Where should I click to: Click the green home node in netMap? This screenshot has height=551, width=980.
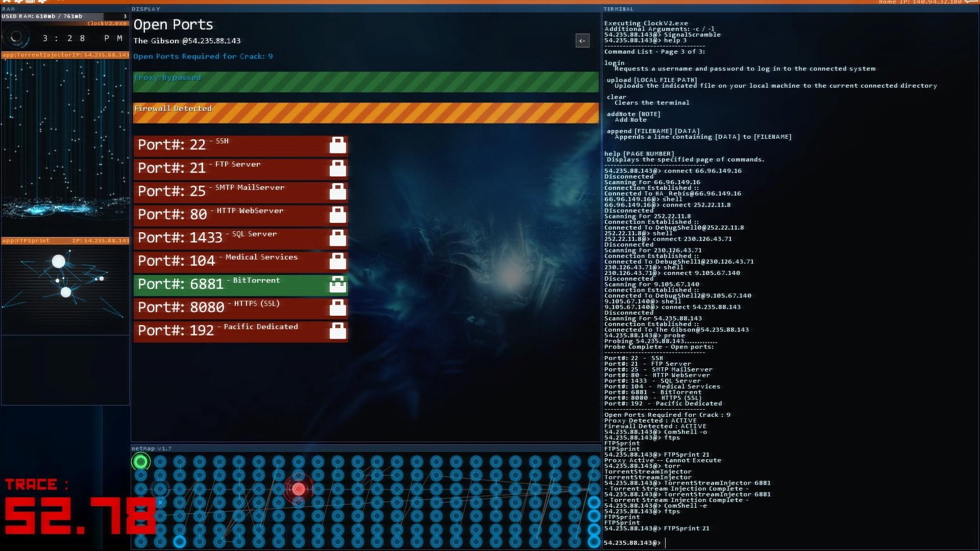141,462
